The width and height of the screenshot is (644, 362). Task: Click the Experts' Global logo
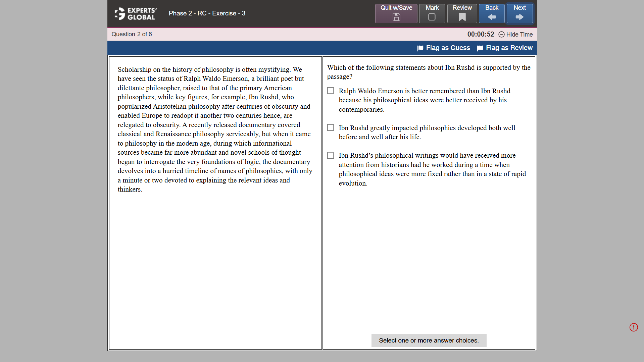pyautogui.click(x=136, y=13)
